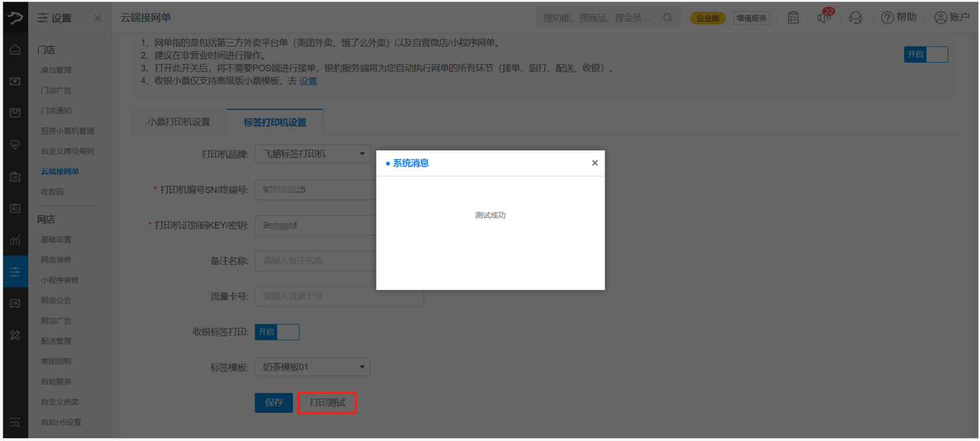Screen dimensions: 980x441
Task: Click the 备注名称 input field
Action: coord(315,261)
